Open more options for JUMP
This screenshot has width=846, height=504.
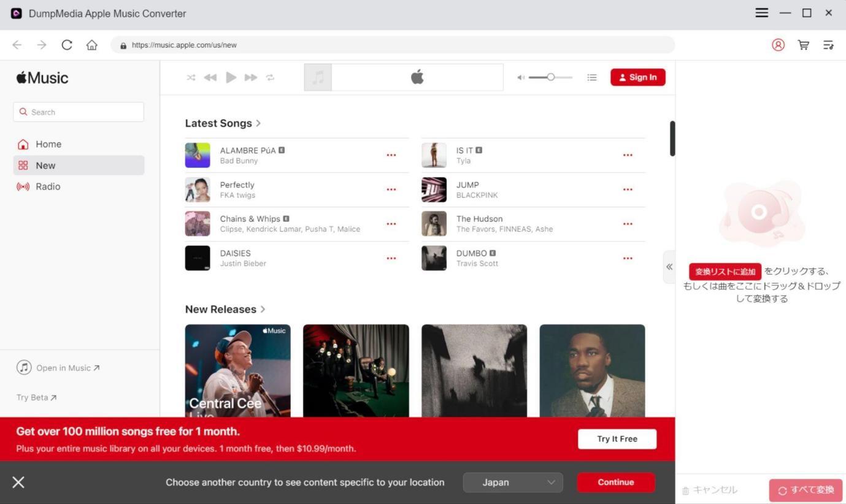point(628,189)
